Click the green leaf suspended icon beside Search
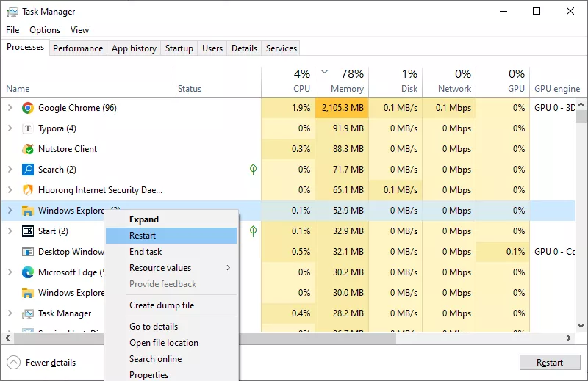The image size is (588, 381). click(x=253, y=170)
